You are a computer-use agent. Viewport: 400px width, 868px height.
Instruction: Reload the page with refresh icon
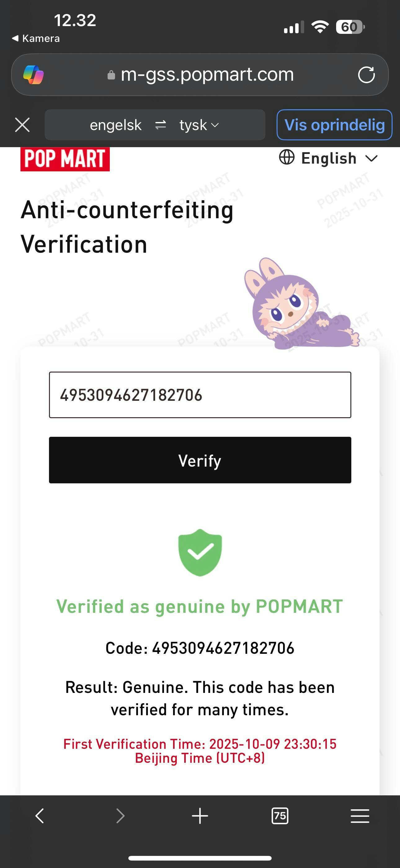366,75
